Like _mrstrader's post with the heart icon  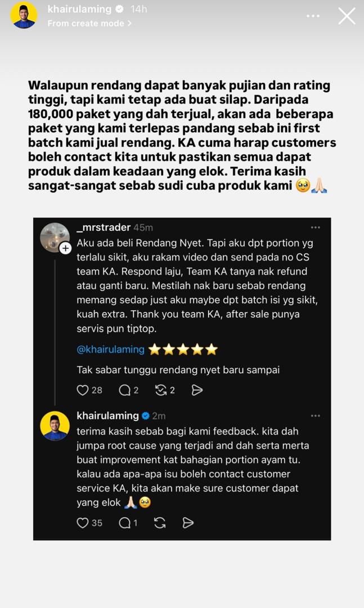pyautogui.click(x=82, y=390)
